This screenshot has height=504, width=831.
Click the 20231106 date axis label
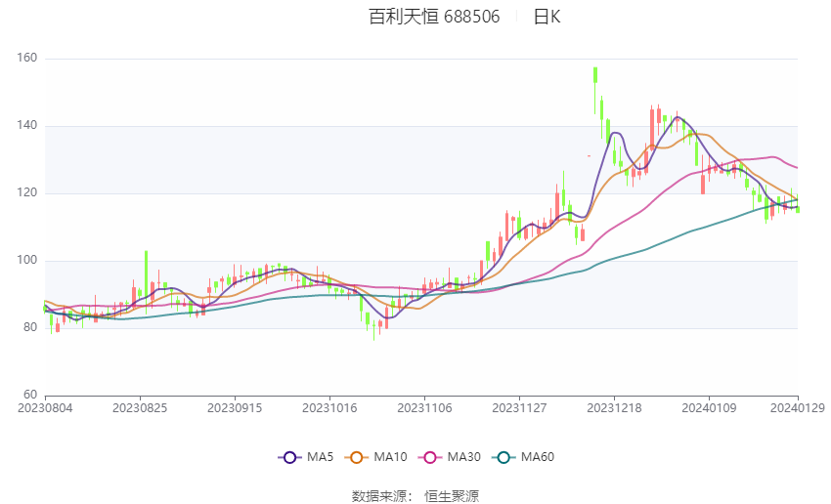pyautogui.click(x=424, y=408)
